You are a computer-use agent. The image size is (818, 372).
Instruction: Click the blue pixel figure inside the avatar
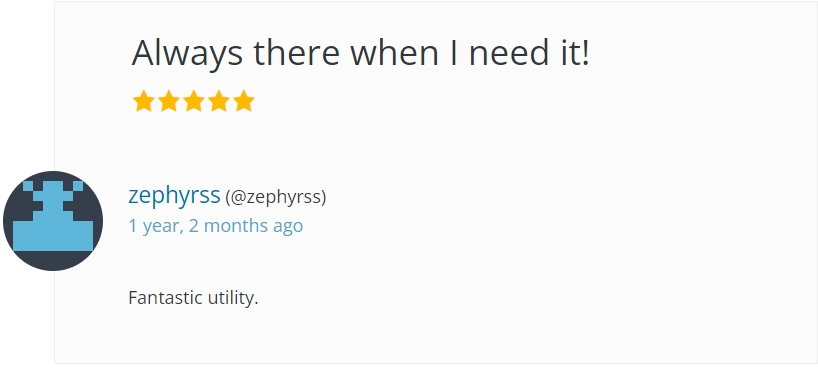click(x=53, y=217)
